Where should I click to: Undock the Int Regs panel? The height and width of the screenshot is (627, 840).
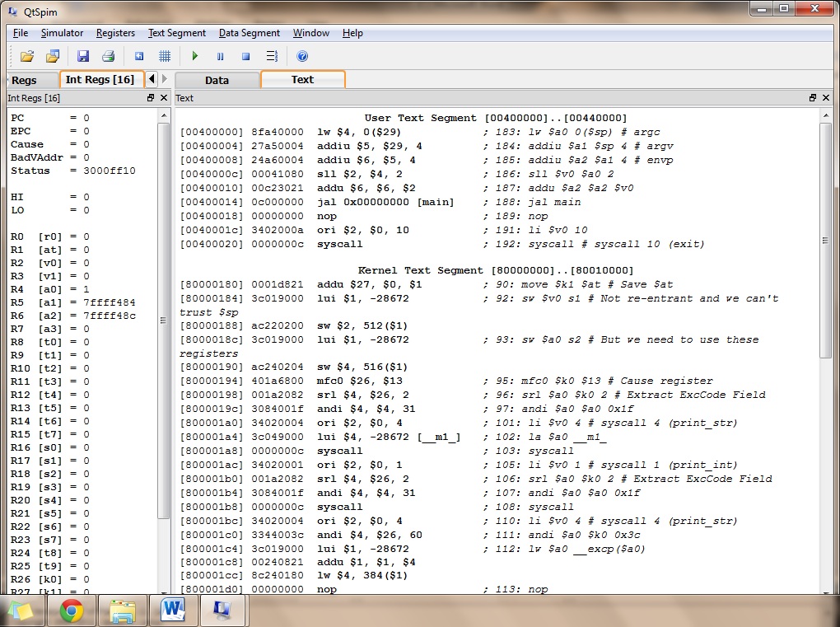click(150, 97)
